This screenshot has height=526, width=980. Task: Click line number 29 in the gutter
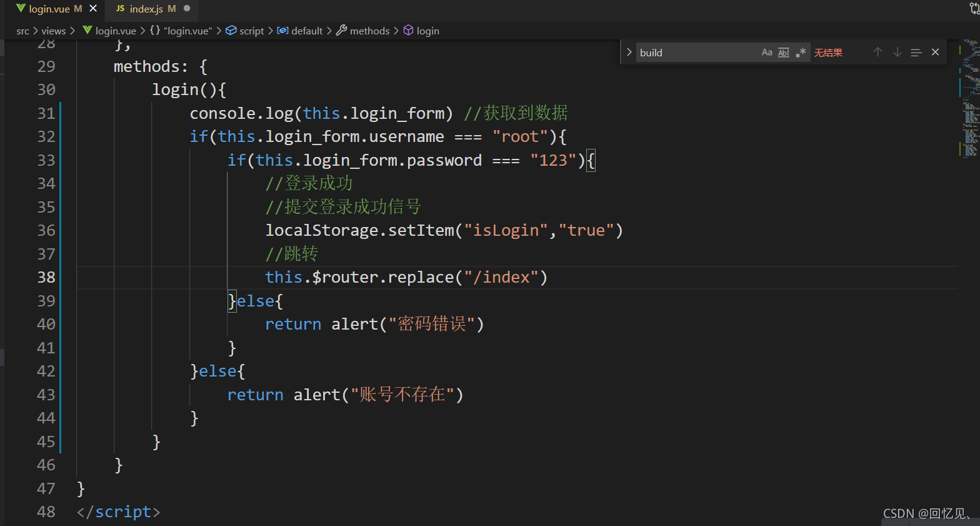tap(46, 66)
